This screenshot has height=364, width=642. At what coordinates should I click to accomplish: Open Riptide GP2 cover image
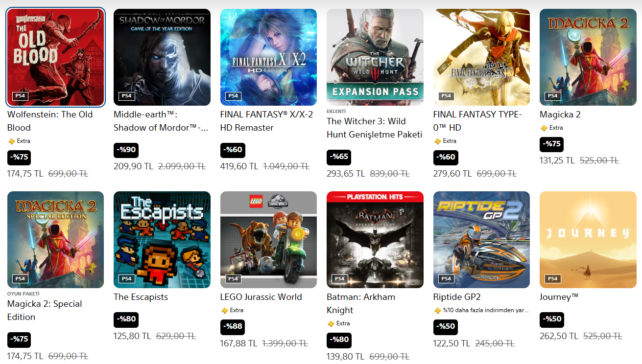tap(481, 240)
